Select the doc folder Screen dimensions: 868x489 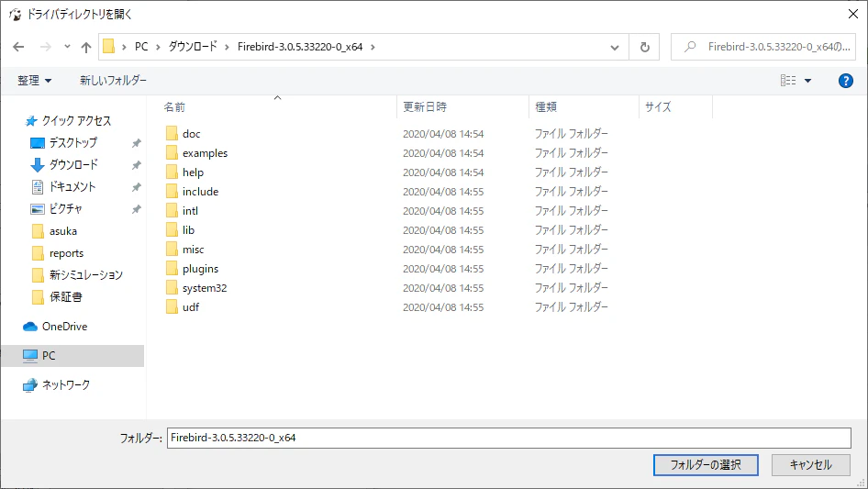coord(192,134)
